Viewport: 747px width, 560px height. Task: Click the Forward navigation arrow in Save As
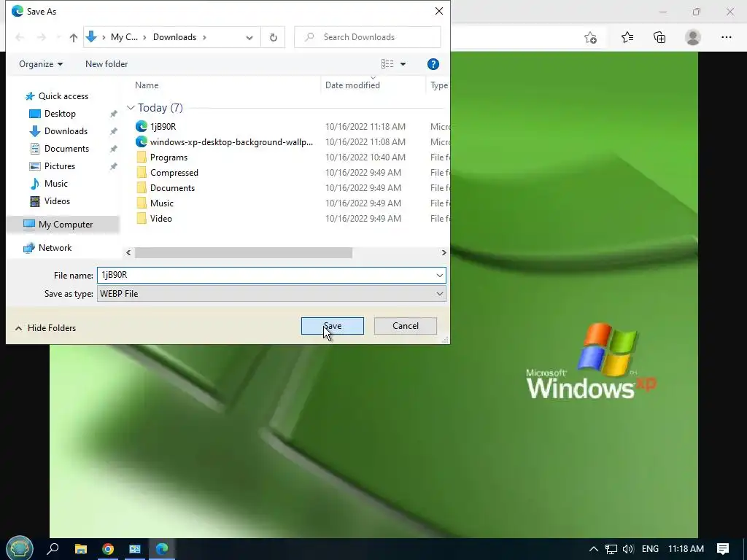(42, 37)
